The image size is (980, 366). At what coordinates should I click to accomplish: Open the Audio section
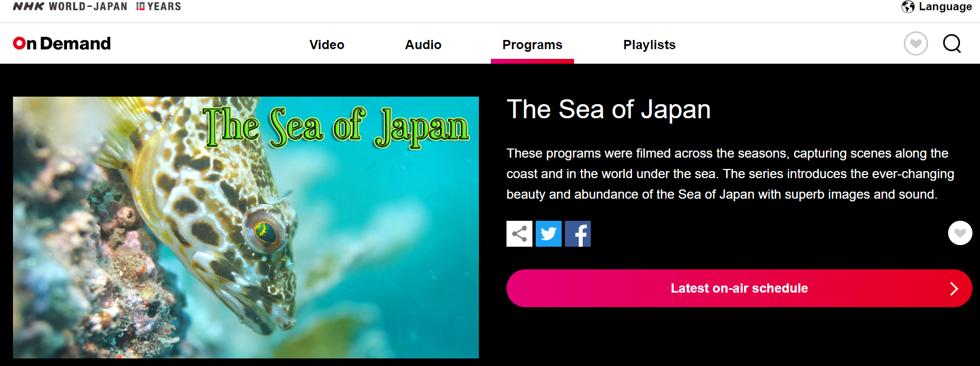tap(423, 44)
